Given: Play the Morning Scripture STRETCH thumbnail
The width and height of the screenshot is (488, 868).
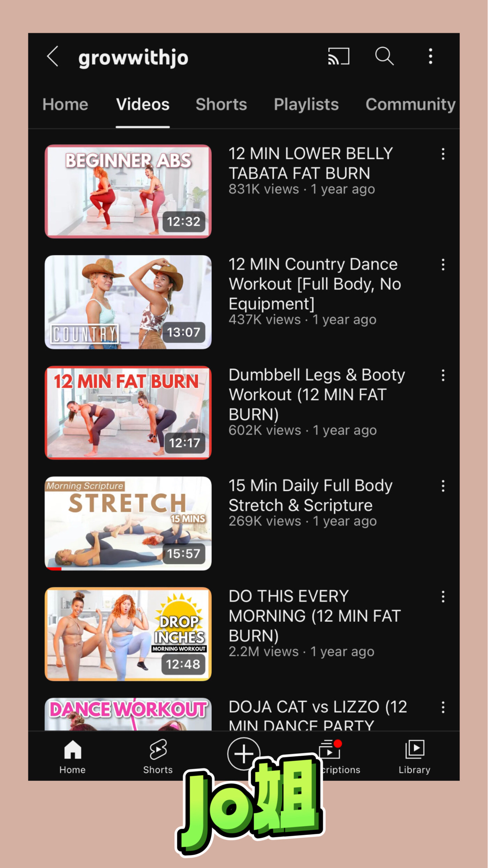Looking at the screenshot, I should [128, 523].
